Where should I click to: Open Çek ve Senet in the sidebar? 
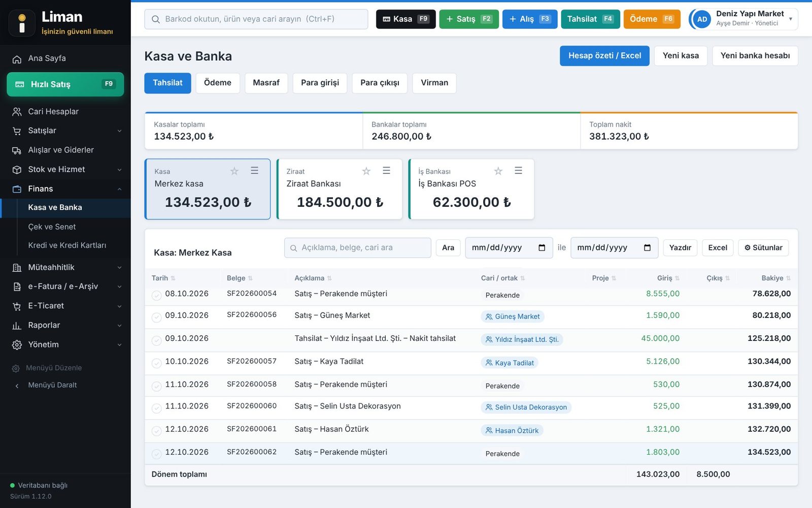click(52, 227)
